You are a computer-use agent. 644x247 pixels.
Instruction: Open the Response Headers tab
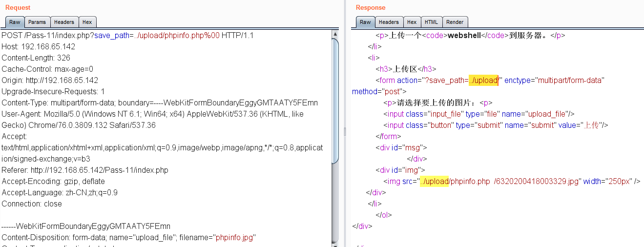pyautogui.click(x=389, y=22)
